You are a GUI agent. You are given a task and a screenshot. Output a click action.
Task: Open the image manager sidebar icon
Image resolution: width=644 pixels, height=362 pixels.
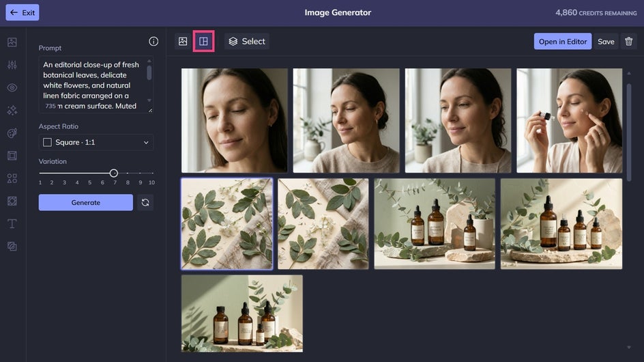pos(12,42)
